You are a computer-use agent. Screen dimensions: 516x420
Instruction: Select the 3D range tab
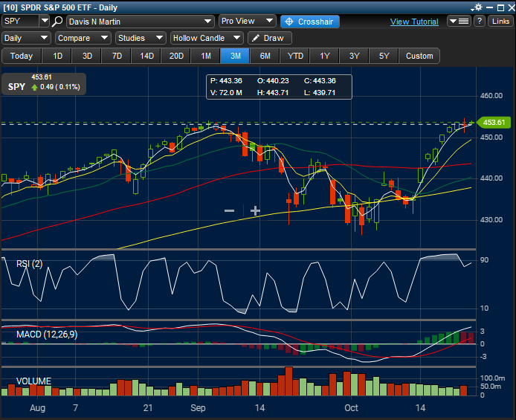pyautogui.click(x=87, y=56)
